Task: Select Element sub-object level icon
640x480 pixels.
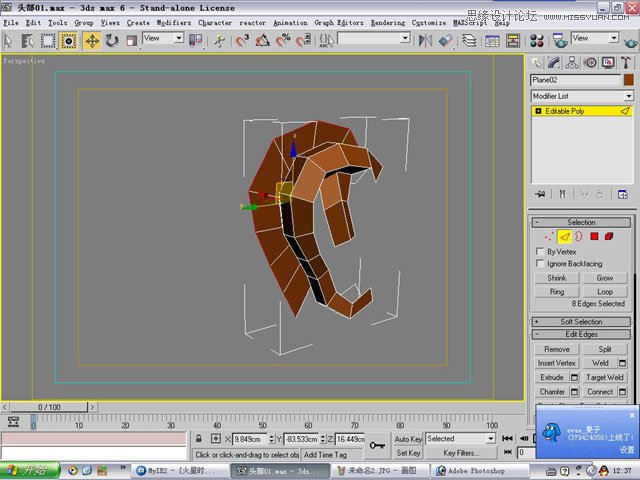Action: 609,236
